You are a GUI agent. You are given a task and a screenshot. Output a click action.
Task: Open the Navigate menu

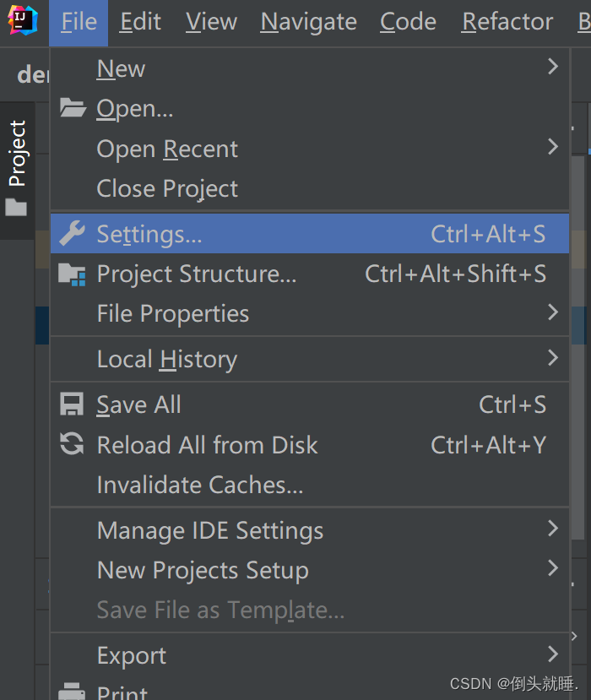click(x=308, y=22)
